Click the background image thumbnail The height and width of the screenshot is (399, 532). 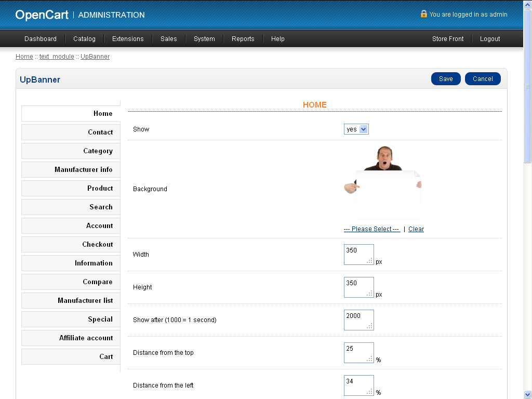click(x=383, y=183)
